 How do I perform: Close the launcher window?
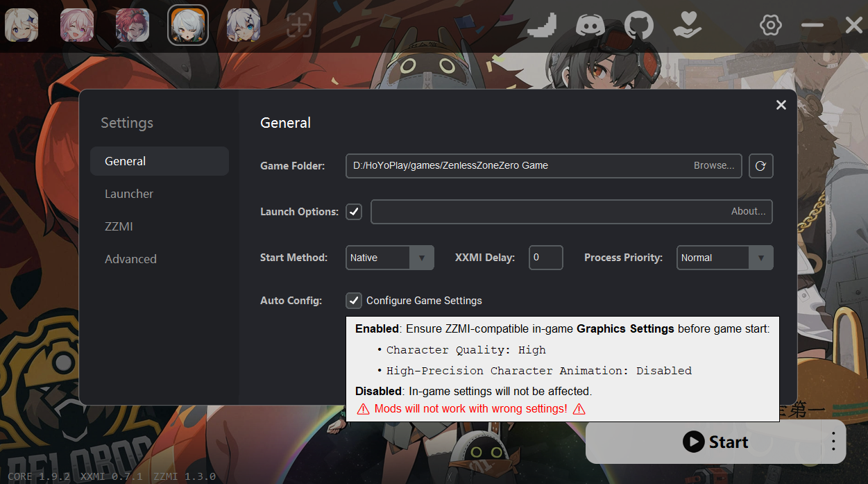(854, 26)
